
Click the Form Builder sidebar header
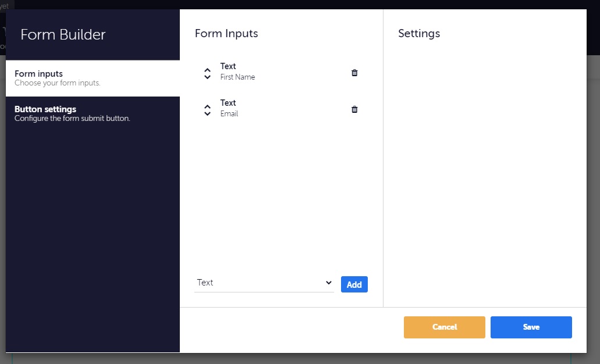coord(63,34)
